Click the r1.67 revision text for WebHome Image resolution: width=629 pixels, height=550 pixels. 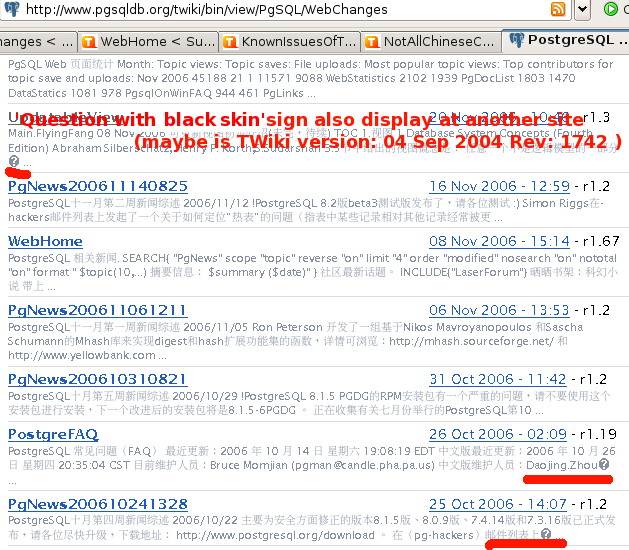pos(601,241)
